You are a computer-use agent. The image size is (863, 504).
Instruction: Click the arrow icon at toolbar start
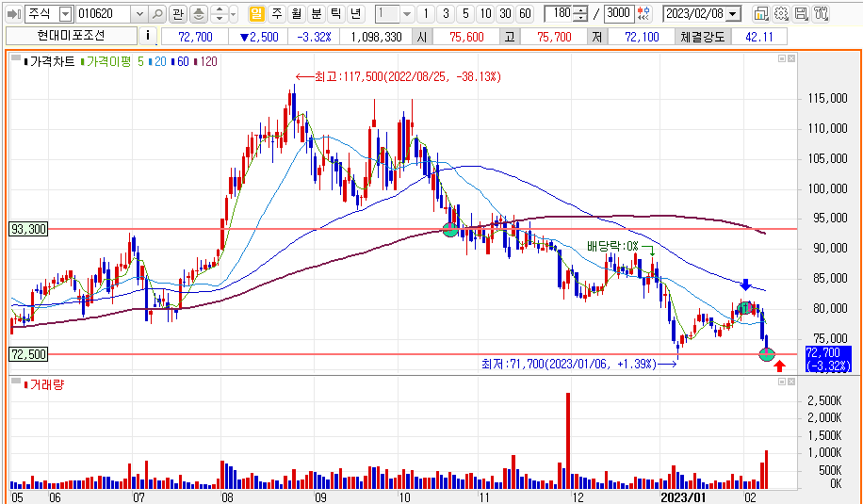(15, 14)
